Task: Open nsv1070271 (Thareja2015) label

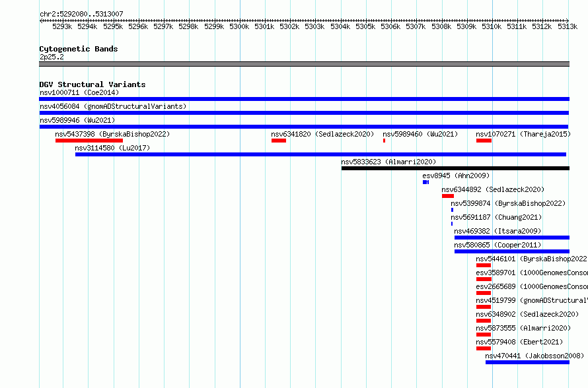Action: click(x=523, y=134)
